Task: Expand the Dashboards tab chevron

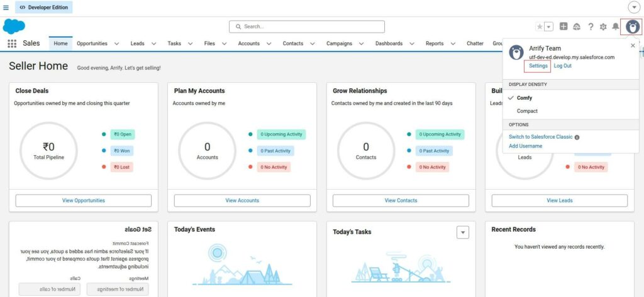Action: pyautogui.click(x=411, y=43)
